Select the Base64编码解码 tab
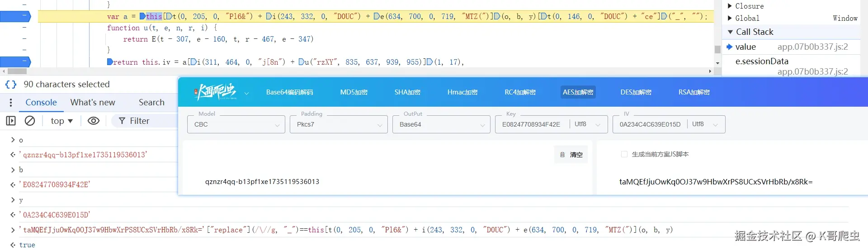The width and height of the screenshot is (868, 250). coord(289,92)
